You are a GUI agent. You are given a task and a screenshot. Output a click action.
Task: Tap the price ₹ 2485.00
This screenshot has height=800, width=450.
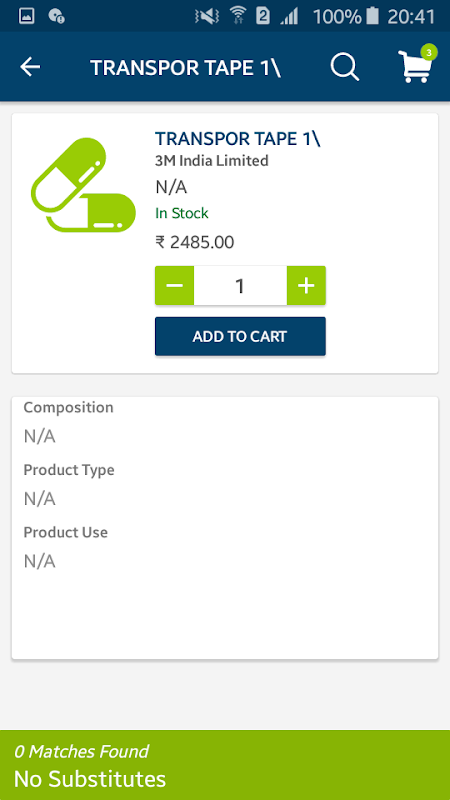tap(194, 242)
